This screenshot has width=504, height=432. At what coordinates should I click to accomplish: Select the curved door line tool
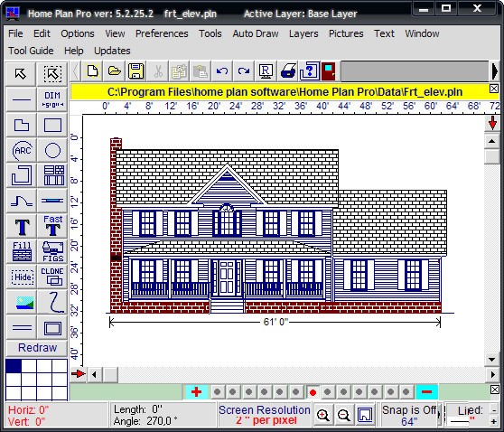pos(21,201)
